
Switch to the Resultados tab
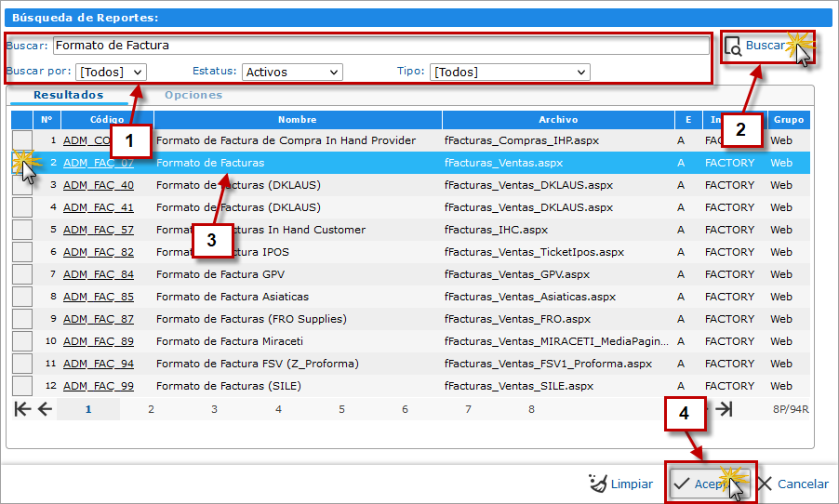(69, 95)
